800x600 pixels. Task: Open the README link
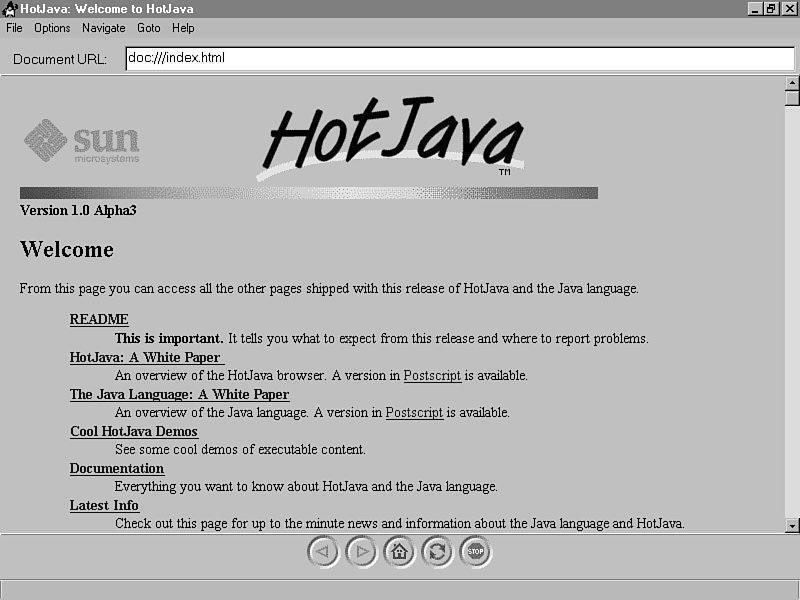[x=99, y=319]
